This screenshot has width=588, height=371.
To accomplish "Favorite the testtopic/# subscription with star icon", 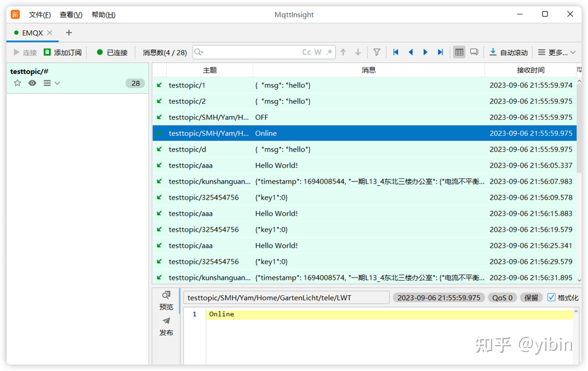I will [x=17, y=83].
